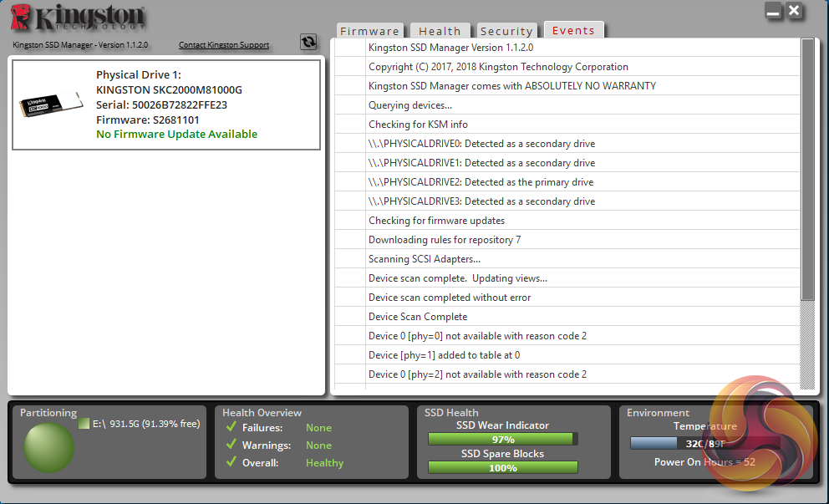The height and width of the screenshot is (504, 829).
Task: Open the Security tab
Action: click(x=506, y=31)
